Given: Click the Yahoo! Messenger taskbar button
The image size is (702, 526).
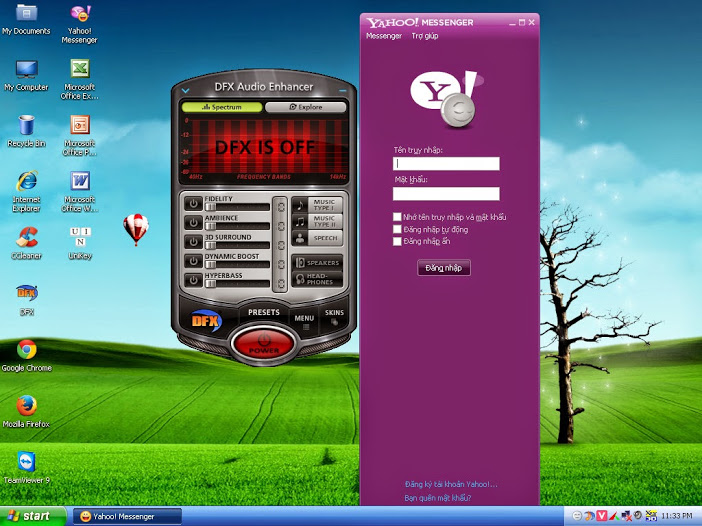Looking at the screenshot, I should click(127, 517).
